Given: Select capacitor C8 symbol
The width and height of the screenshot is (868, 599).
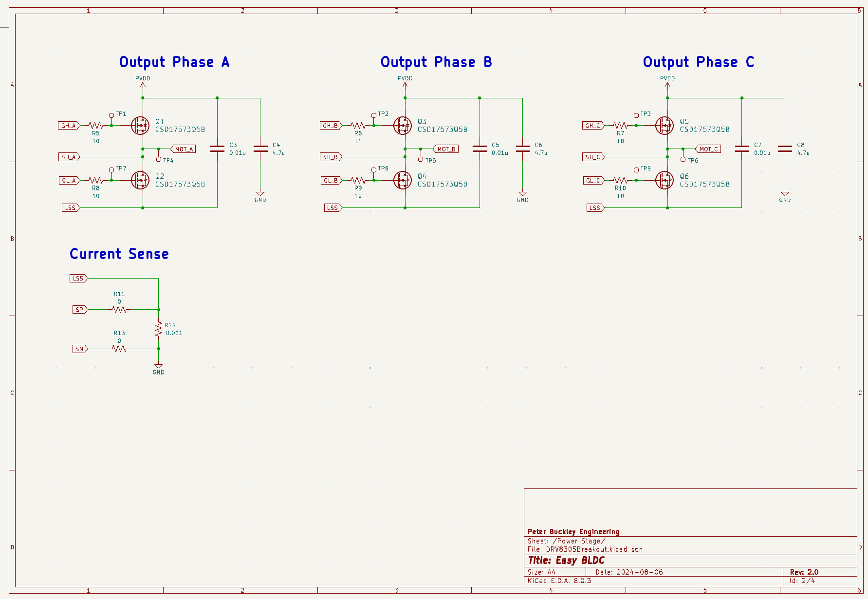Looking at the screenshot, I should point(785,149).
